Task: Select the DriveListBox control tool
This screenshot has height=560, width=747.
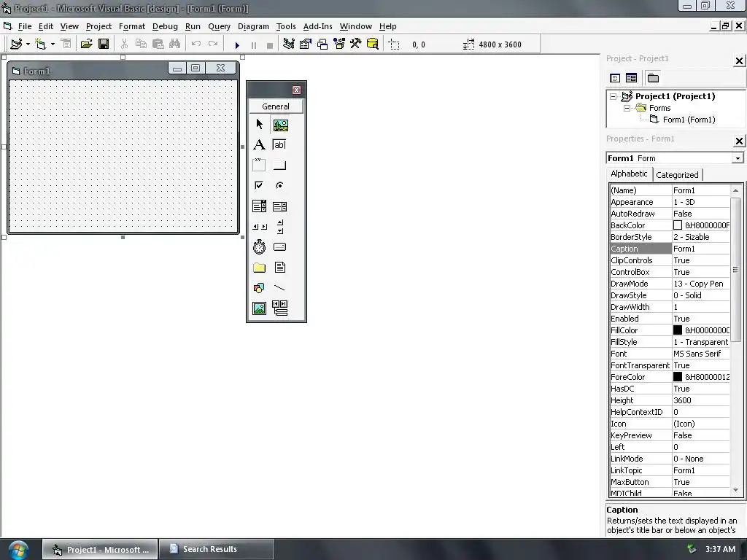Action: [279, 247]
